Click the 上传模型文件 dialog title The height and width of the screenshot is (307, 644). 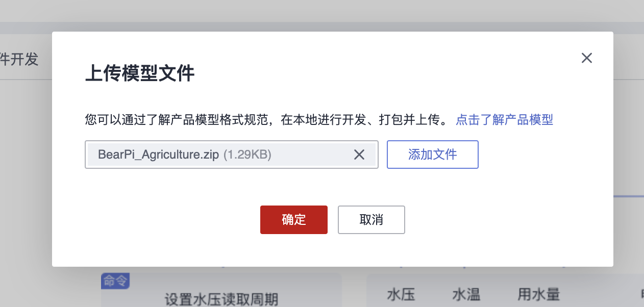pyautogui.click(x=139, y=74)
